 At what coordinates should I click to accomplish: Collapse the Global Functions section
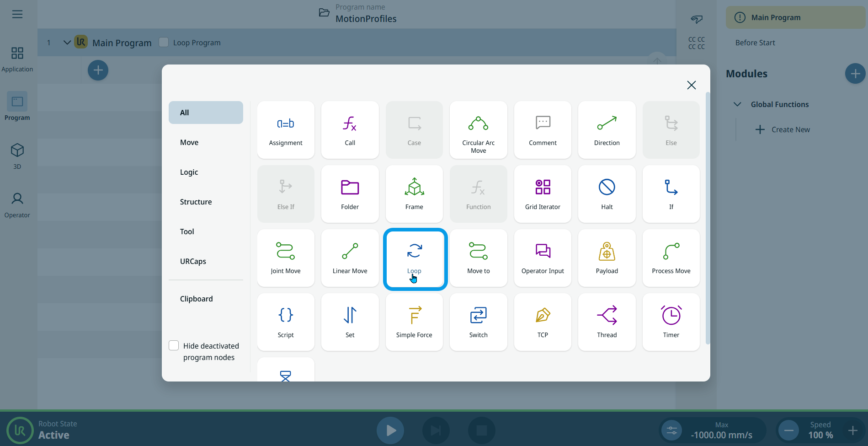(x=737, y=104)
